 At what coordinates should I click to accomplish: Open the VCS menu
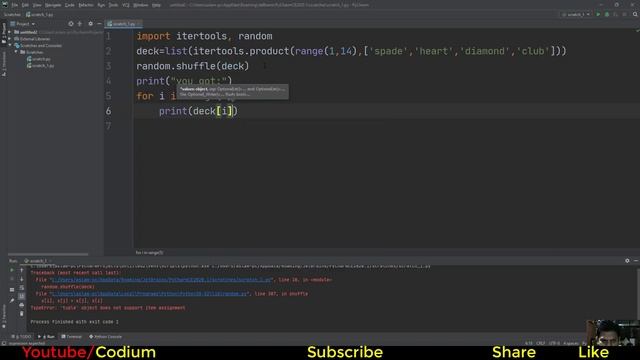point(126,5)
